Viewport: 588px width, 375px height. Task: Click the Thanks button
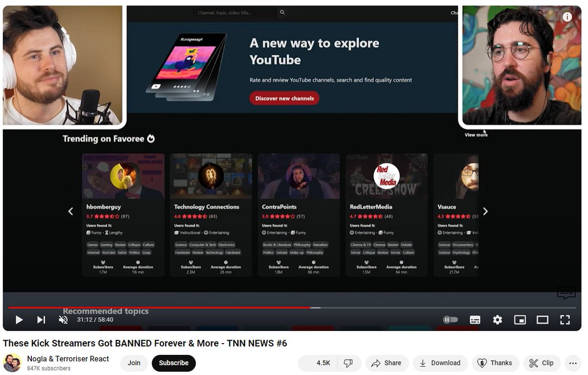(x=495, y=363)
